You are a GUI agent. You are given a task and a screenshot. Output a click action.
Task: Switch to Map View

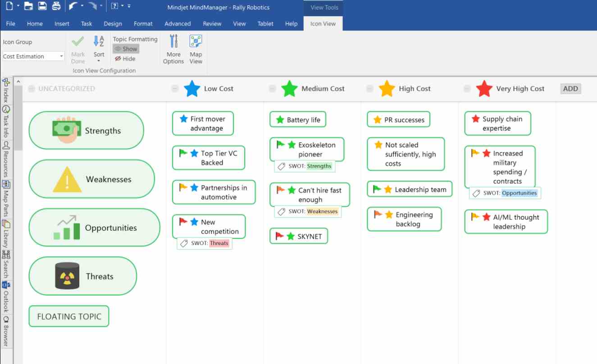coord(196,41)
